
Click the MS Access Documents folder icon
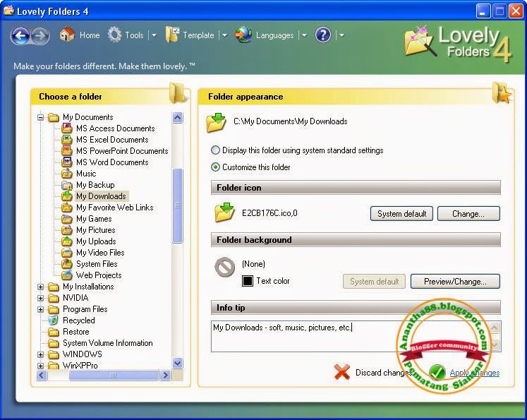click(67, 128)
